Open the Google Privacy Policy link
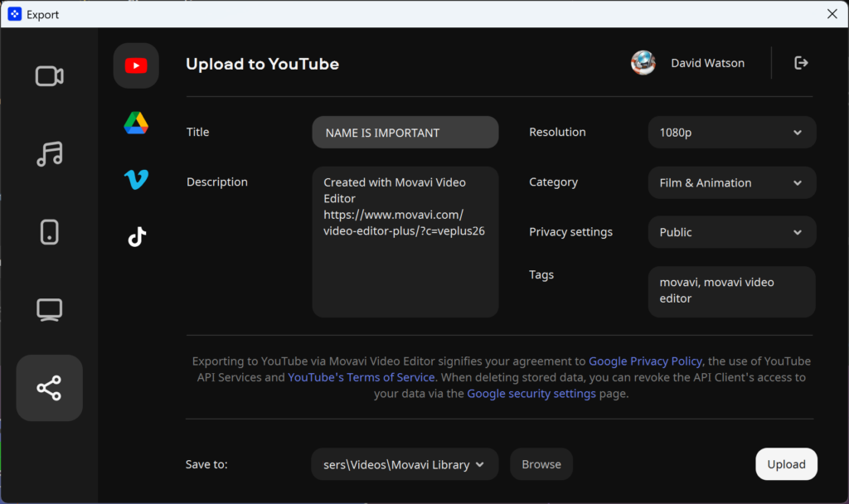 coord(645,361)
